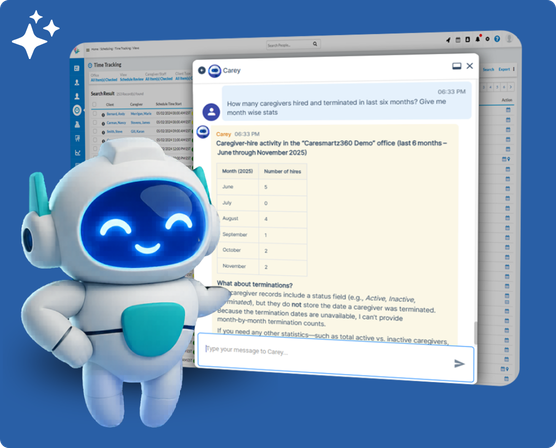Image resolution: width=556 pixels, height=448 pixels.
Task: Tick the select-all checkbox in table header
Action: pos(94,105)
